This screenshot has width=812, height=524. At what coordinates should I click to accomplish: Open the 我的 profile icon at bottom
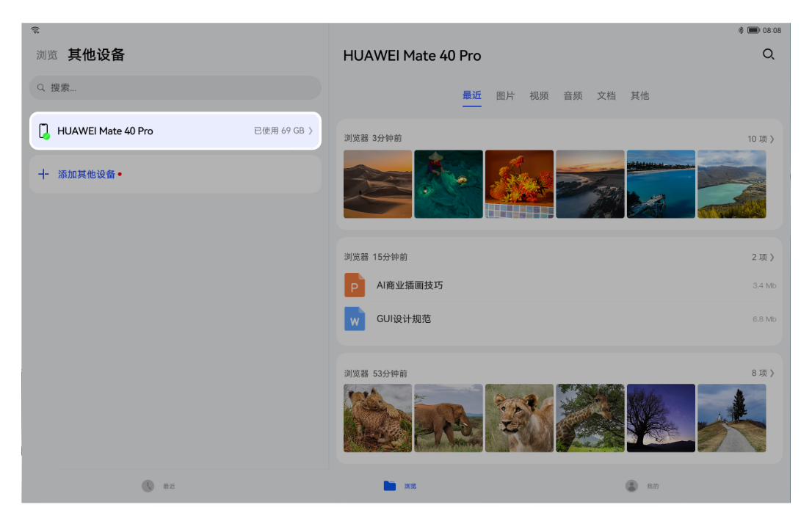pos(632,484)
